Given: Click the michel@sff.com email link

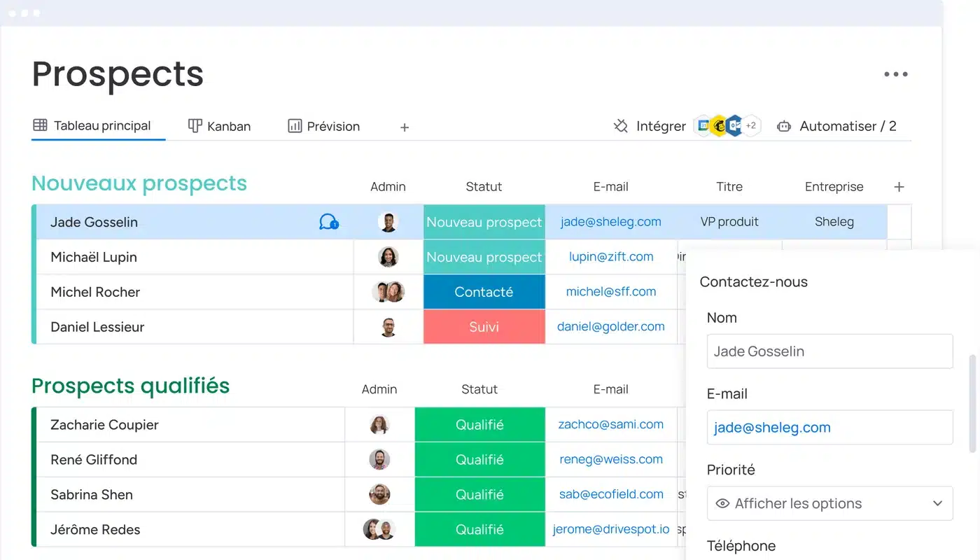Looking at the screenshot, I should tap(611, 292).
